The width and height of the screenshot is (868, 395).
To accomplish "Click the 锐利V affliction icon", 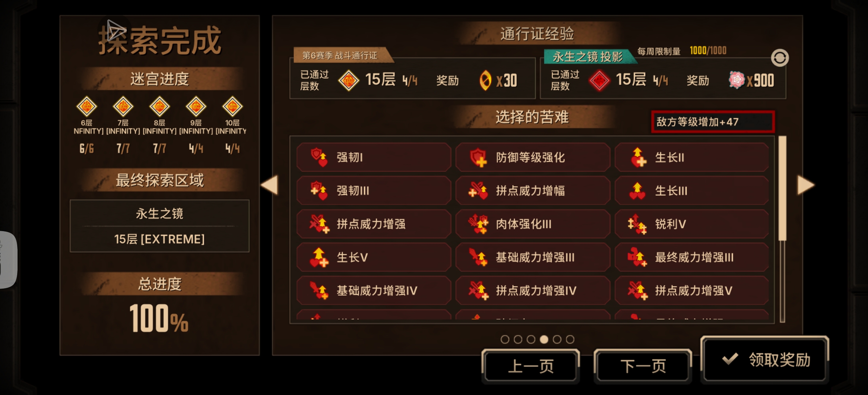I will 637,224.
